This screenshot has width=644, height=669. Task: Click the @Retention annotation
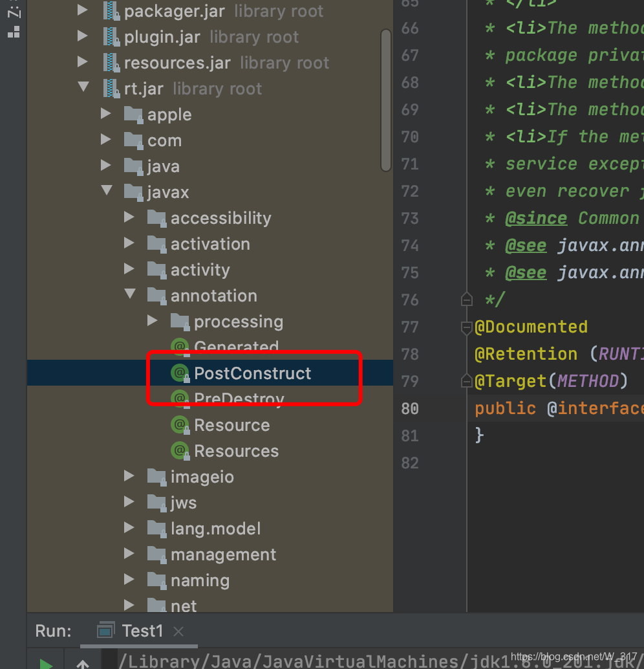point(526,354)
